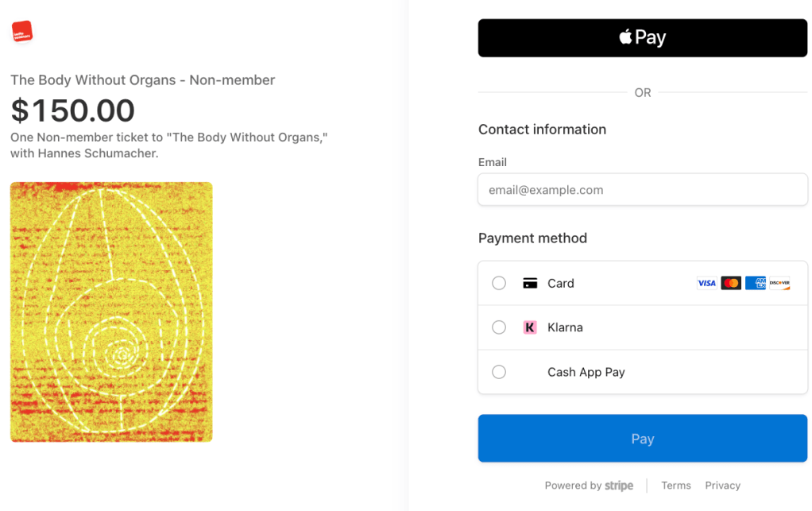
Task: Select the Card radio button
Action: (499, 283)
